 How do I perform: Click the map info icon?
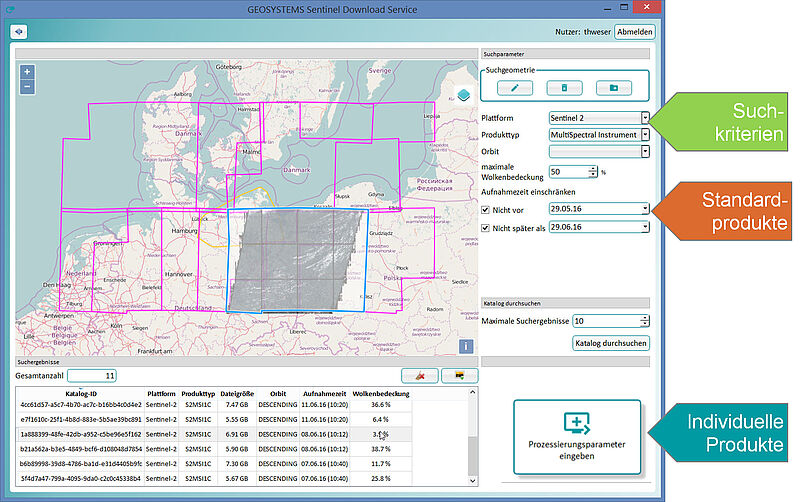point(465,346)
